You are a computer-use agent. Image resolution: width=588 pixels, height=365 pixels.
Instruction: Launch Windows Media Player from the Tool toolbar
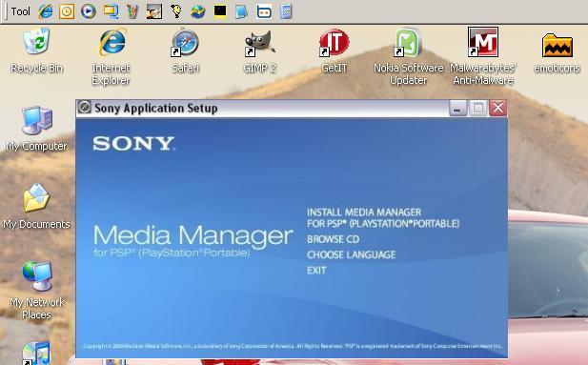click(x=89, y=11)
